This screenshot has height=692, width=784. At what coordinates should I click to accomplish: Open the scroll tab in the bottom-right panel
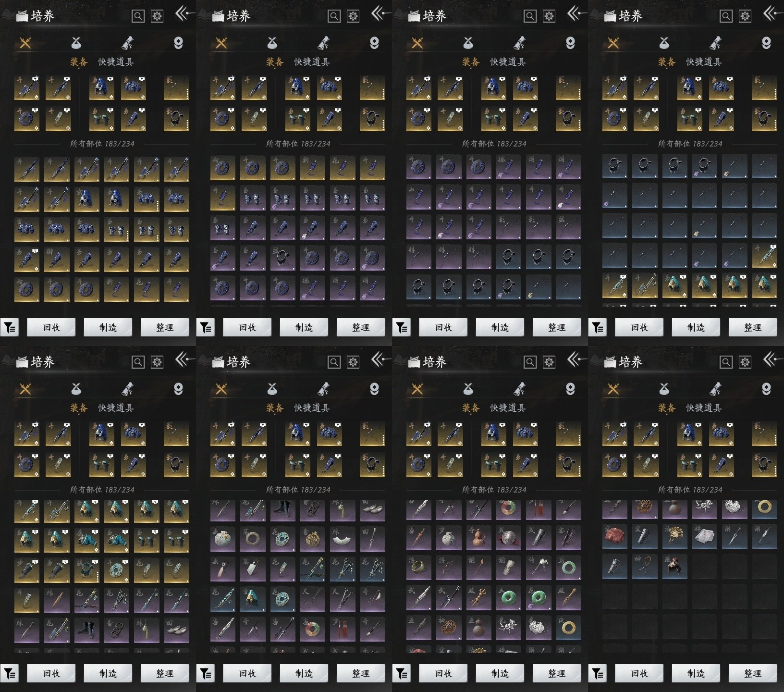point(715,389)
